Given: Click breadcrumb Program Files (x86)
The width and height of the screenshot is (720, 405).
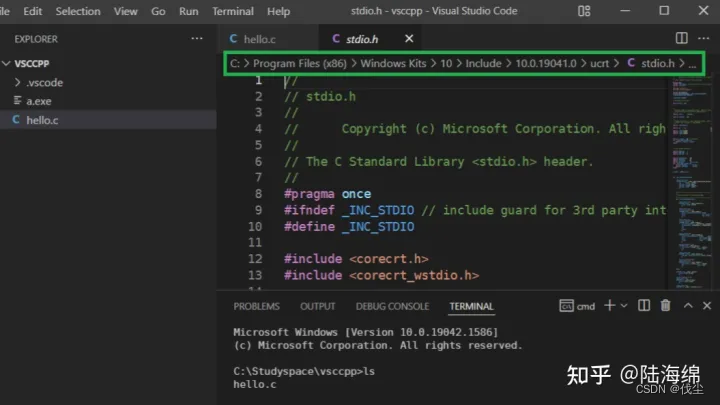Looking at the screenshot, I should coord(300,63).
